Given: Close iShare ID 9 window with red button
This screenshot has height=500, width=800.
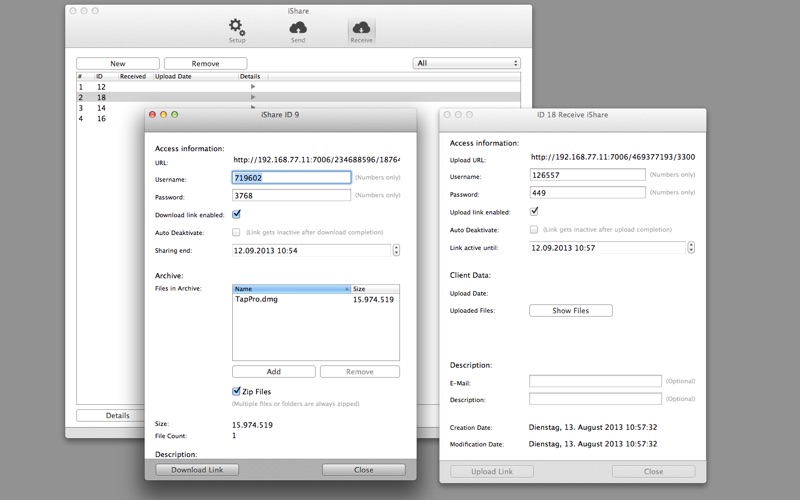Looking at the screenshot, I should pos(152,115).
